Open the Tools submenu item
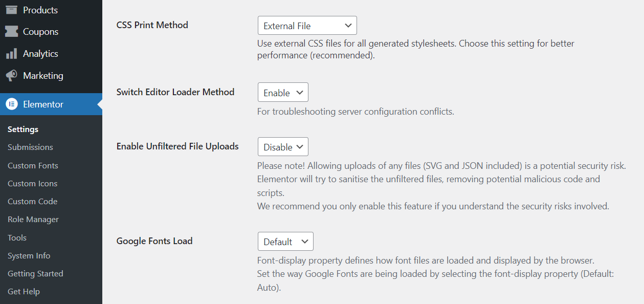The image size is (644, 304). (17, 237)
